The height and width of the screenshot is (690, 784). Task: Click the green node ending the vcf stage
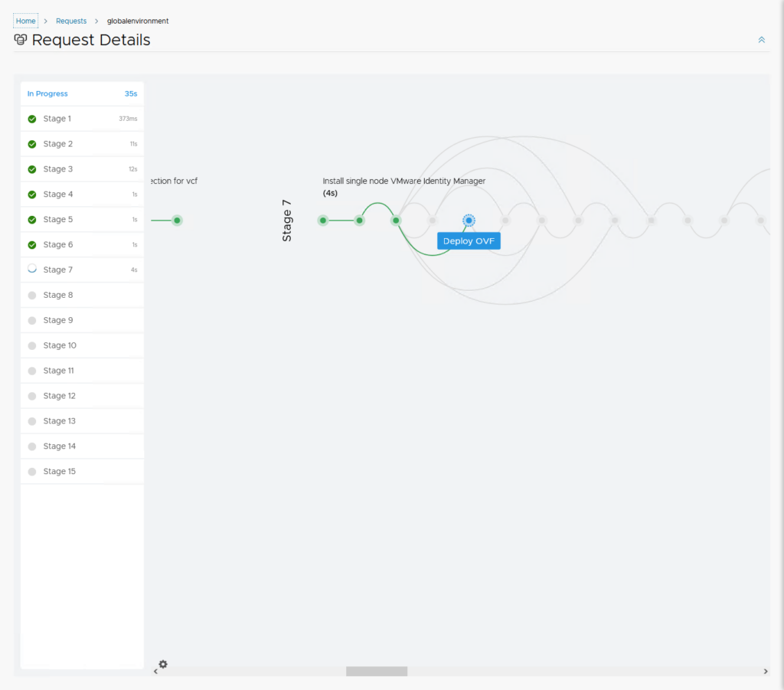pyautogui.click(x=177, y=221)
